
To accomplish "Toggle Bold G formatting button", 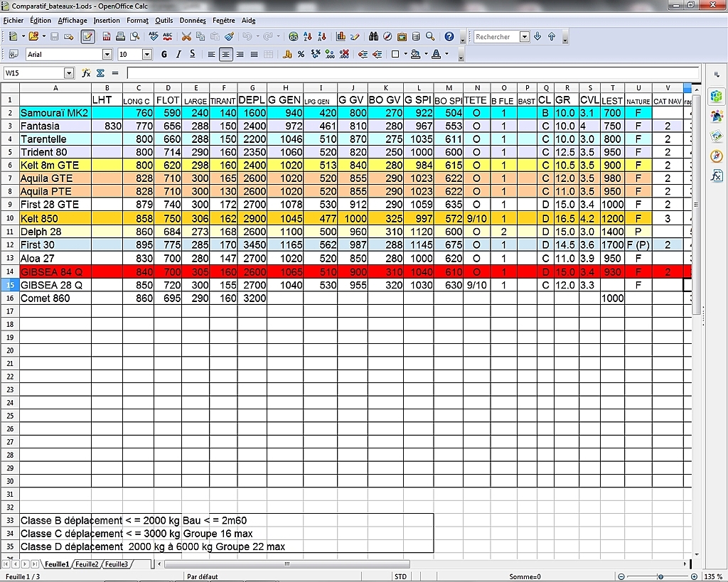I will tap(164, 54).
